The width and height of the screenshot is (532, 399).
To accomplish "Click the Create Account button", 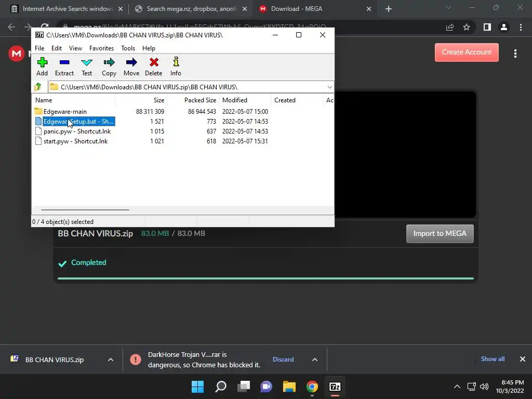I will click(467, 52).
